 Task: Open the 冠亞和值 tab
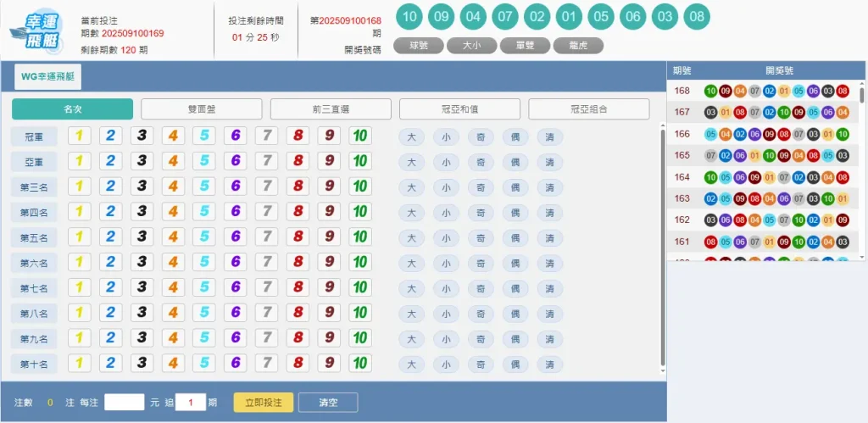point(459,109)
